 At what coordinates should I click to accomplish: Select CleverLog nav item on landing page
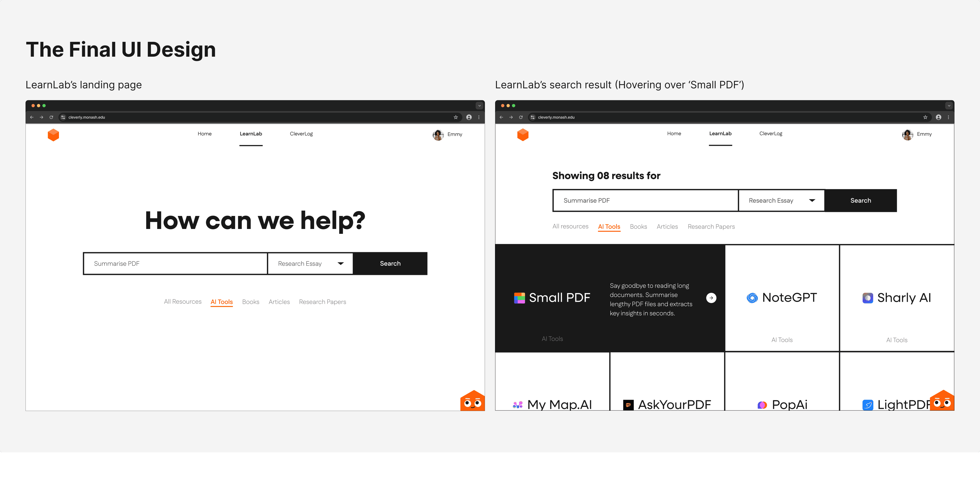[301, 134]
